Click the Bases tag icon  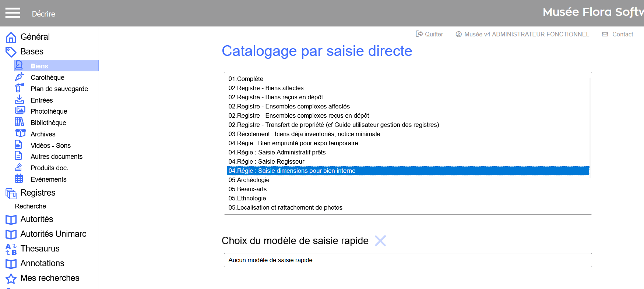11,52
